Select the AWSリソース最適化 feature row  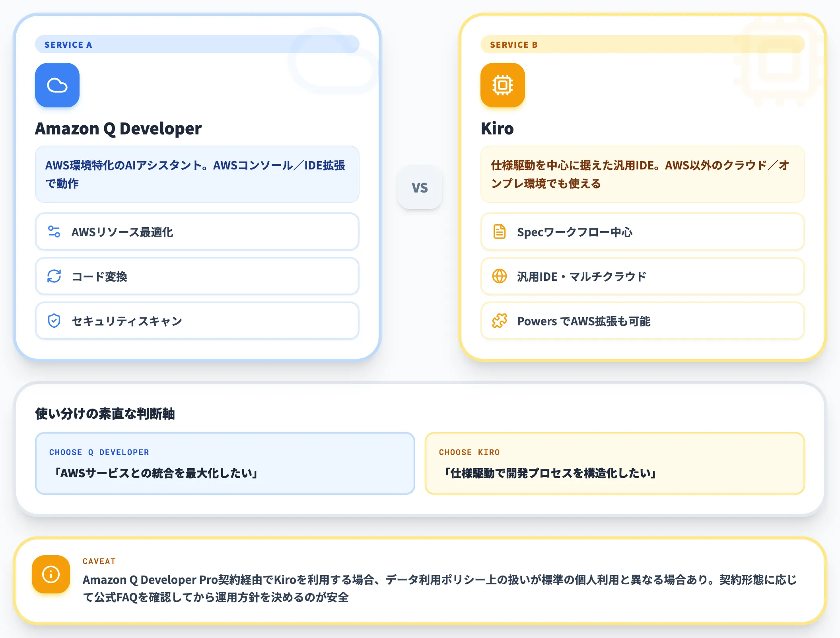point(197,231)
